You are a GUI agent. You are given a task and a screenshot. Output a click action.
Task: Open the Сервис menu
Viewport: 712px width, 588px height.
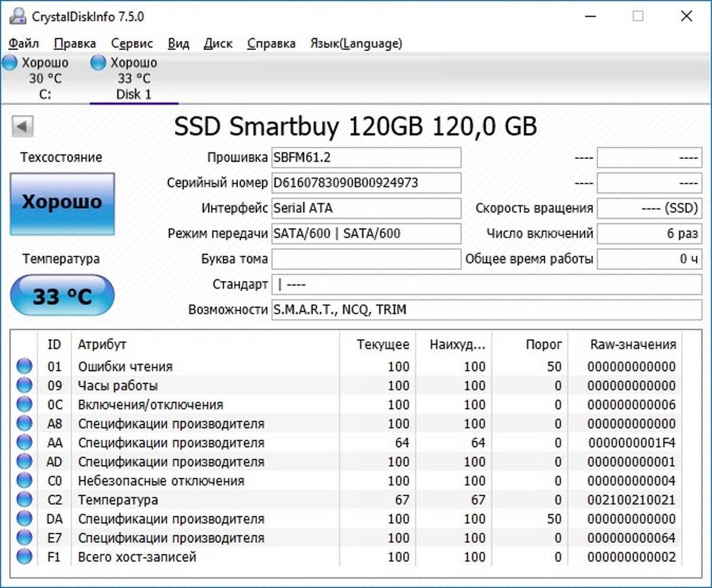(x=132, y=43)
